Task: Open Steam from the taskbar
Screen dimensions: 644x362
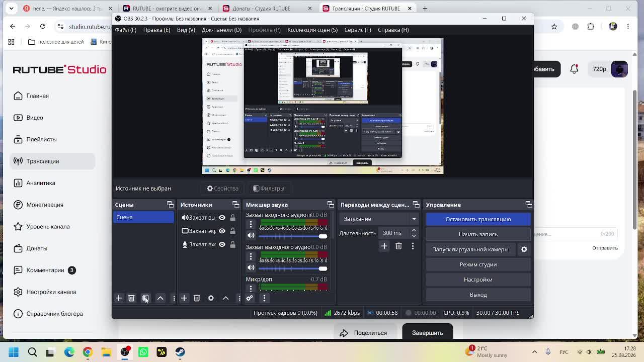Action: click(x=180, y=352)
